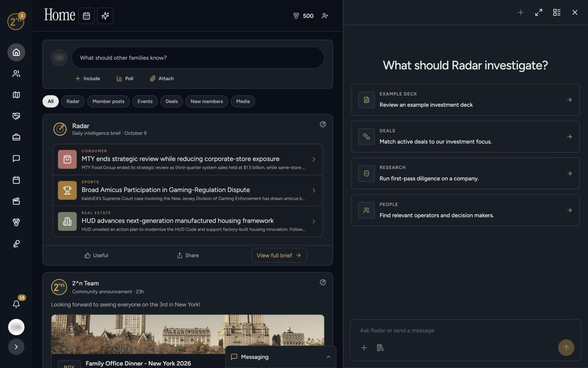Choose Run first-pass diligence prompt card
Viewport: 588px width, 368px height.
click(x=465, y=173)
